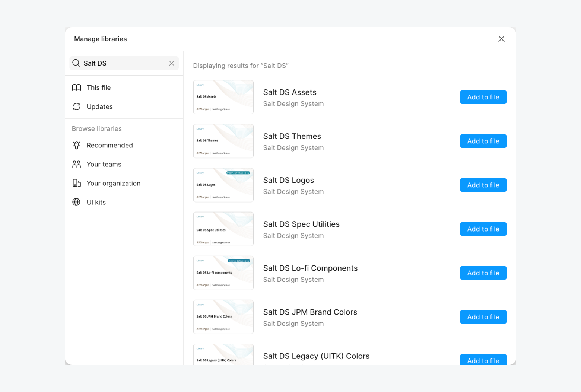Image resolution: width=581 pixels, height=392 pixels.
Task: Click the Recommended lightbulb icon
Action: click(76, 145)
